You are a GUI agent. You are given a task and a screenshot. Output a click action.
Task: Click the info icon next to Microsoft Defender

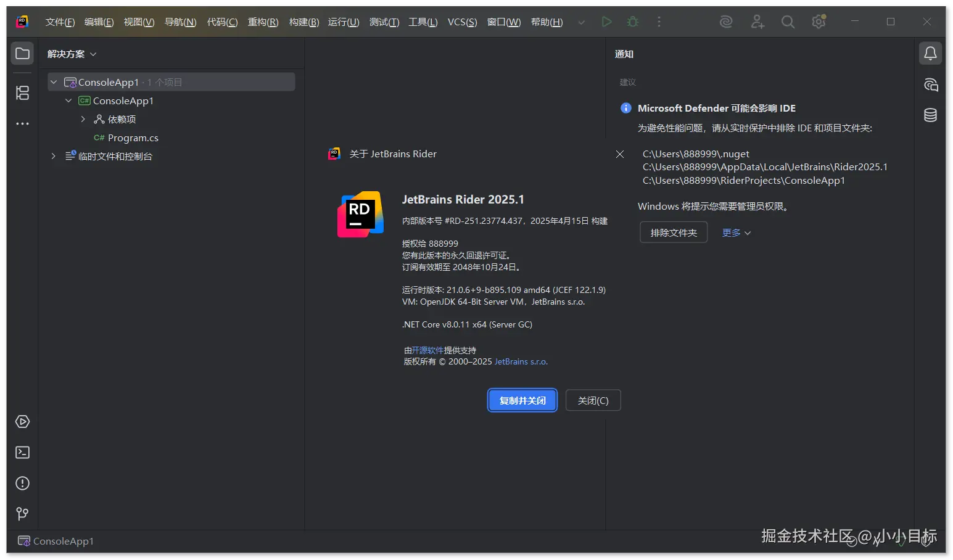click(x=625, y=108)
